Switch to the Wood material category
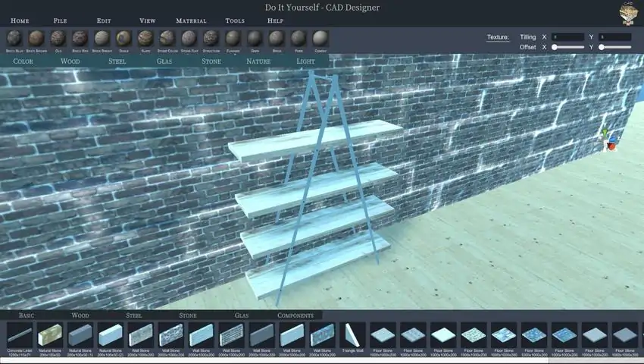 (70, 61)
